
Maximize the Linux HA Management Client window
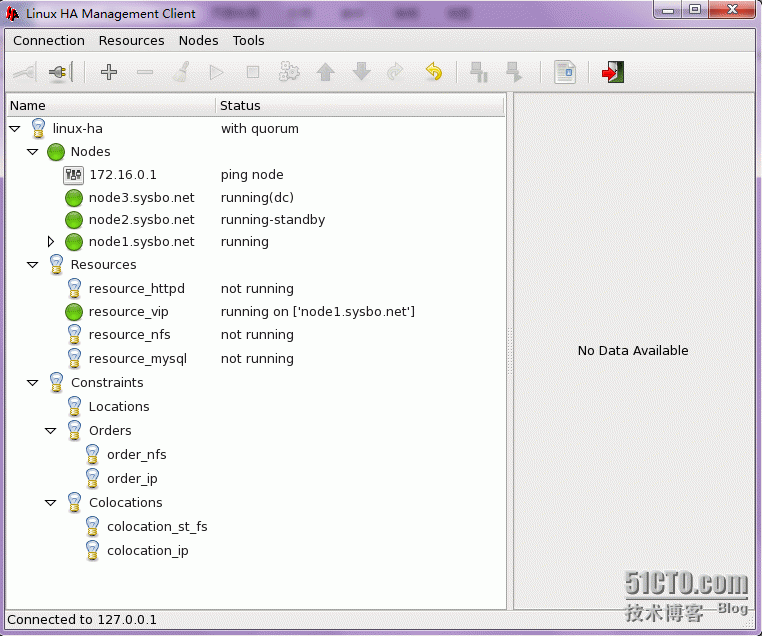click(695, 9)
